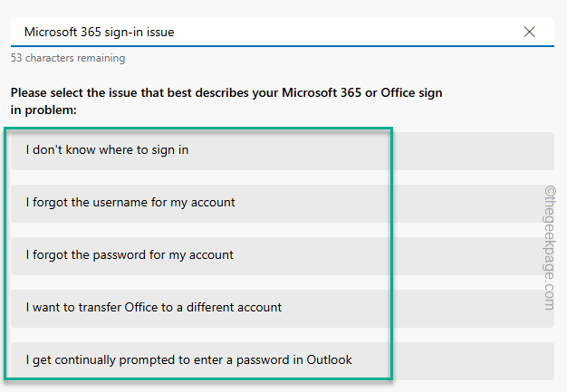Choose the continually prompted for password in Outlook option
567x392 pixels.
click(x=282, y=361)
